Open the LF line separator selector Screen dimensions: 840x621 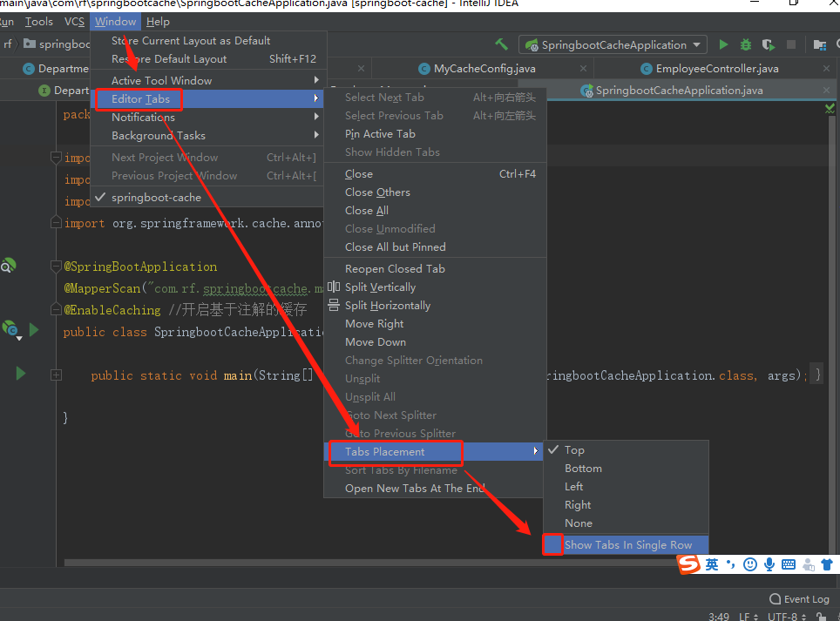click(749, 616)
